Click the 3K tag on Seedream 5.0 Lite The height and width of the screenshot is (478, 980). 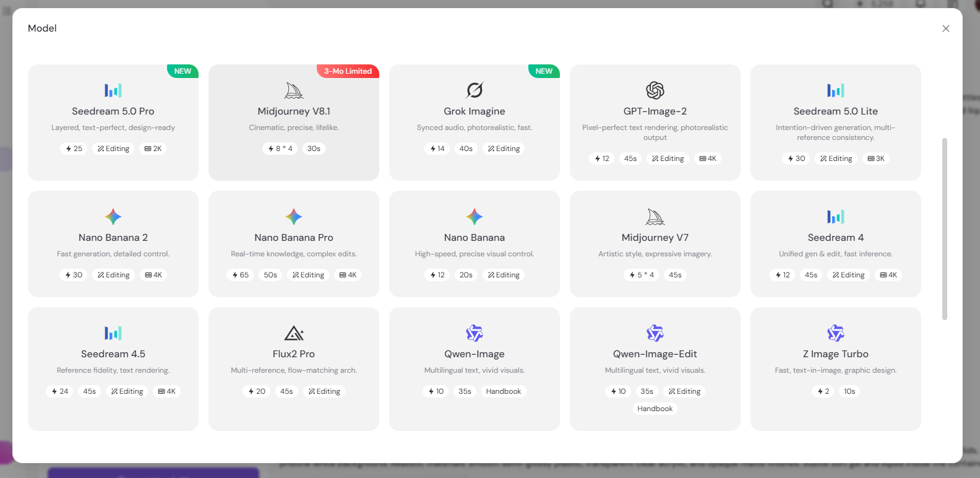(x=876, y=159)
